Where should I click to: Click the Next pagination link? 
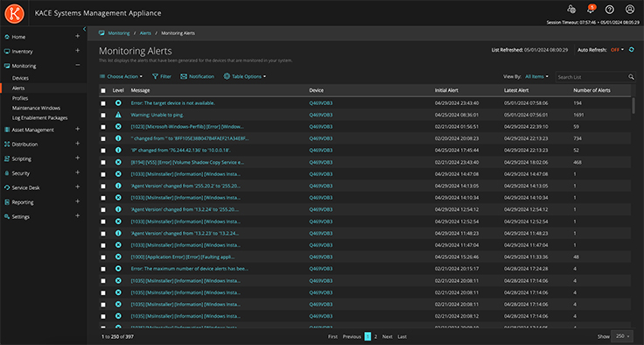coord(388,337)
